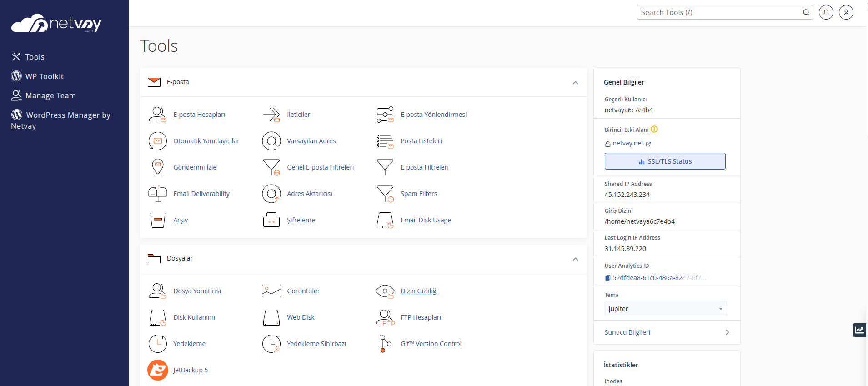Click the analytics chart floating icon

859,330
